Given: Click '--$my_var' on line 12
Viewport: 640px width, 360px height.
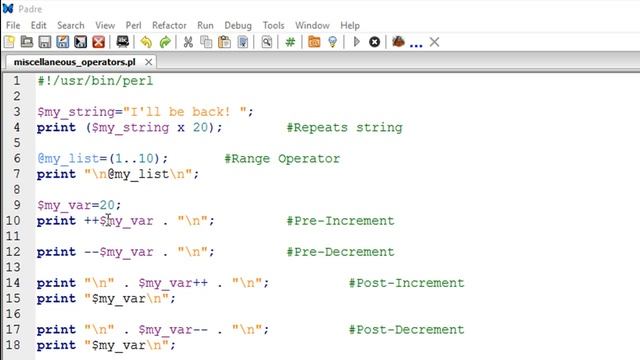Looking at the screenshot, I should tap(119, 252).
